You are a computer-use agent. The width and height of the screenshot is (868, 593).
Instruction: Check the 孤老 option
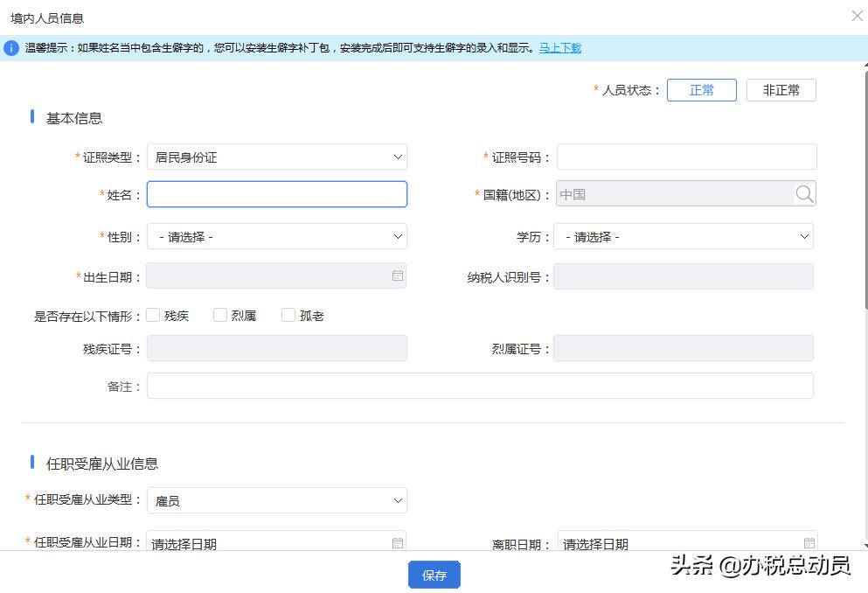(x=288, y=315)
